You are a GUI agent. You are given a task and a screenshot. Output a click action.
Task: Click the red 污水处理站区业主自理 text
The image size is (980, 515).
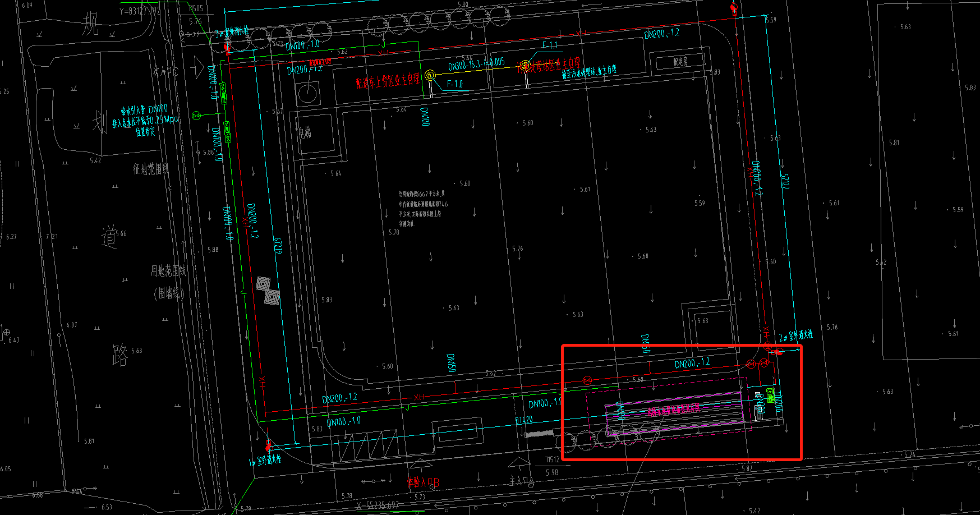tap(549, 65)
